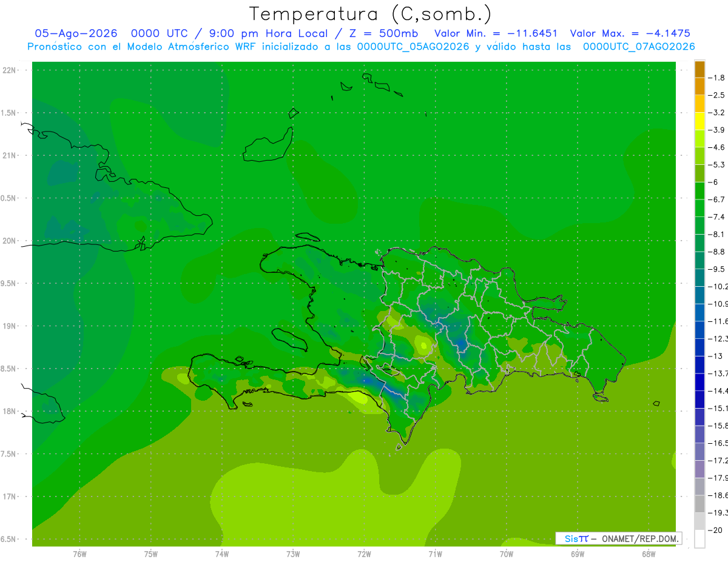Click the '-1.8' colorbar label
This screenshot has height=562, width=728.
pyautogui.click(x=717, y=78)
